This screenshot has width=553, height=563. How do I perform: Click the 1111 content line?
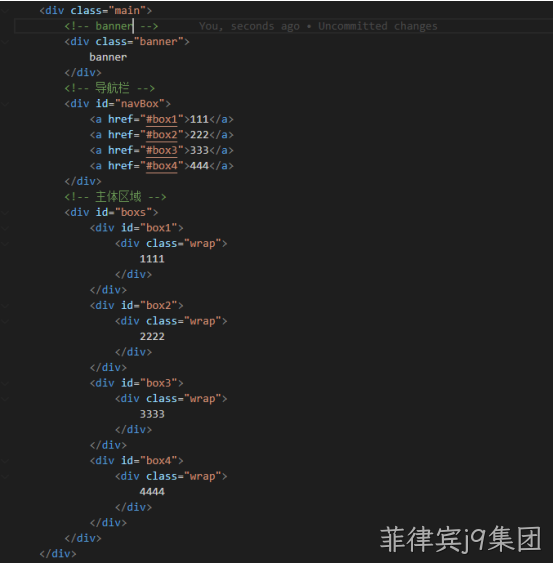click(152, 259)
